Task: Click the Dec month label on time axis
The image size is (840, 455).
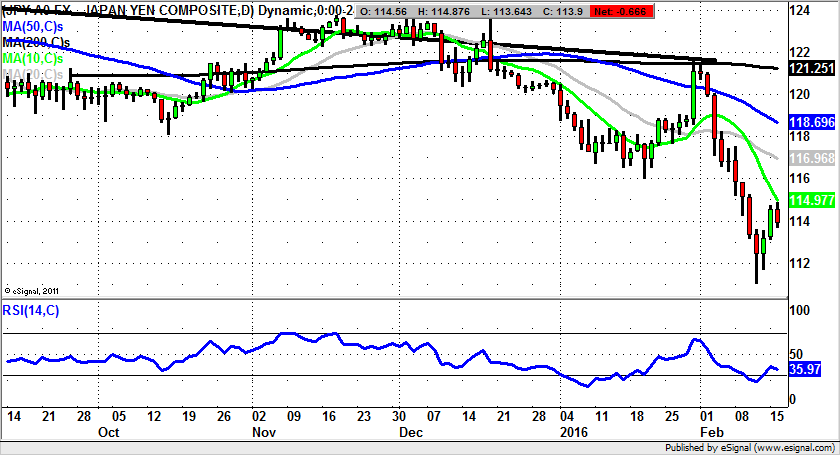Action: pyautogui.click(x=412, y=433)
